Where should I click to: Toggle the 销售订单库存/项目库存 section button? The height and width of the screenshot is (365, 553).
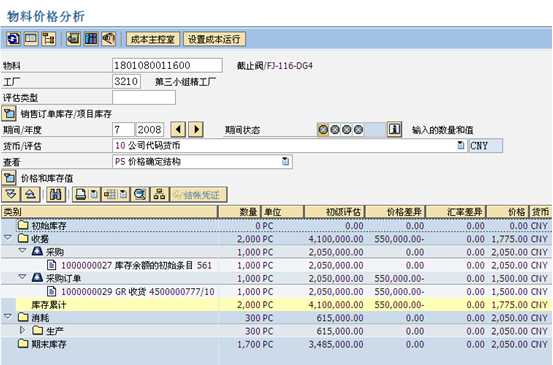point(9,114)
